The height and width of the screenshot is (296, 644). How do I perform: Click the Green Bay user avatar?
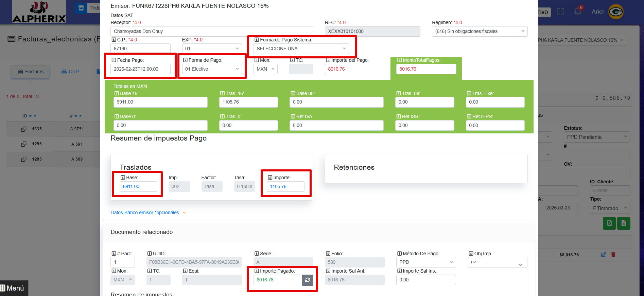616,12
